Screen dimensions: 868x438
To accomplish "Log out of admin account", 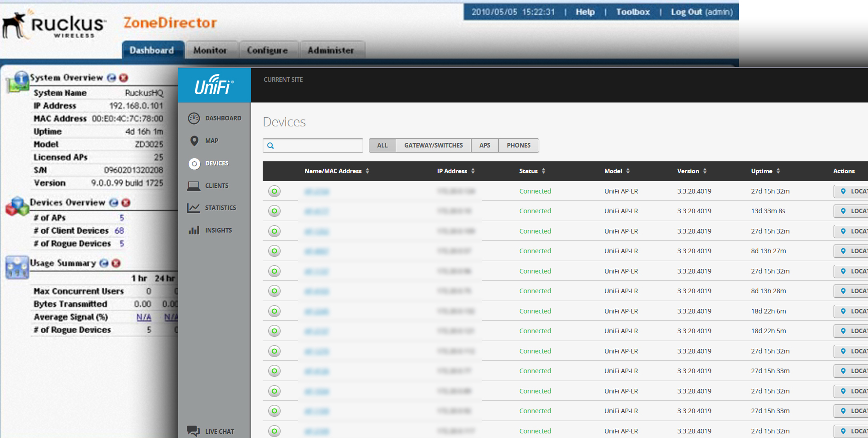I will [702, 12].
